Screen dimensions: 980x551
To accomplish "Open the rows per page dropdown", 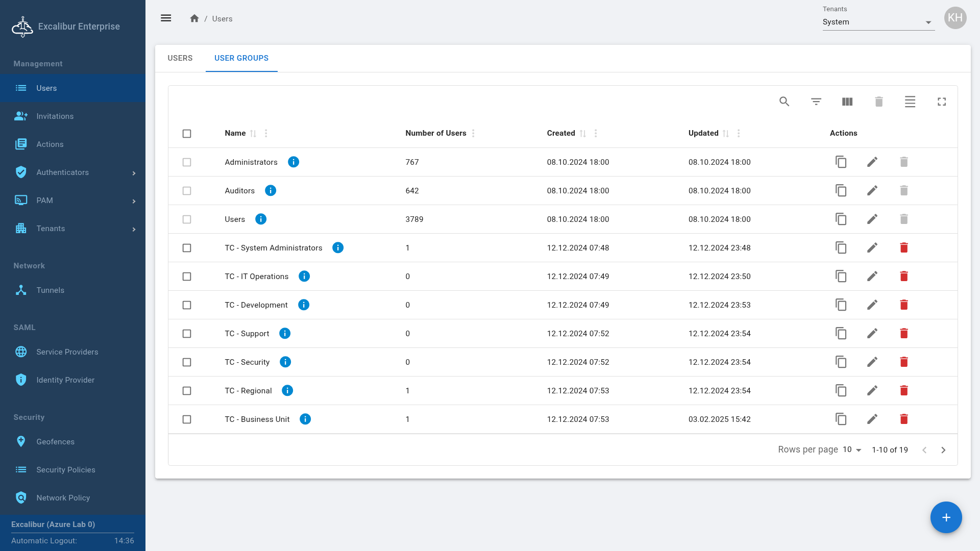I will pos(852,450).
